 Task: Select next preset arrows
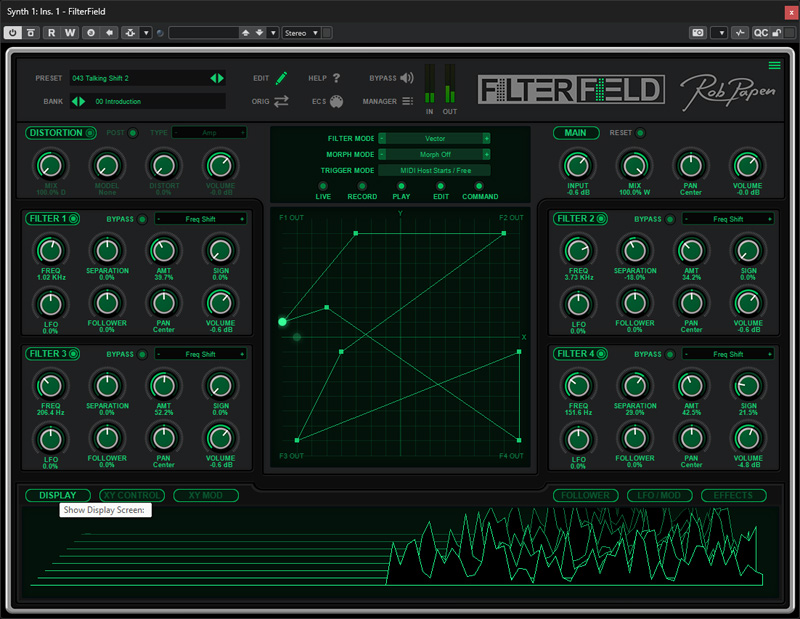(x=217, y=78)
